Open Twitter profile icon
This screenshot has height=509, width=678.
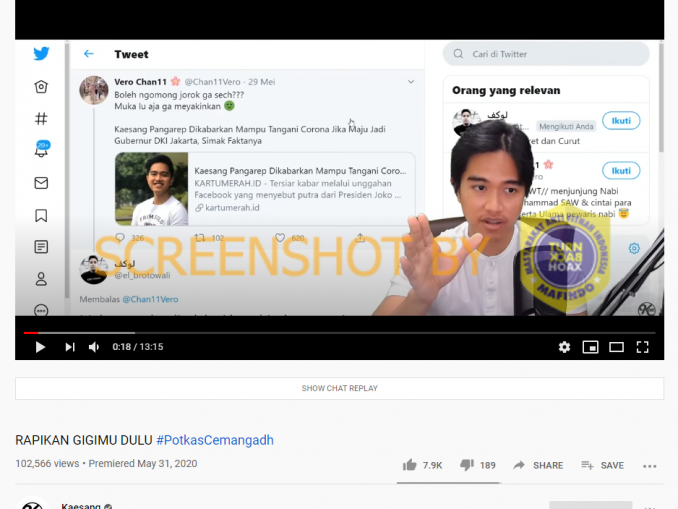[41, 279]
